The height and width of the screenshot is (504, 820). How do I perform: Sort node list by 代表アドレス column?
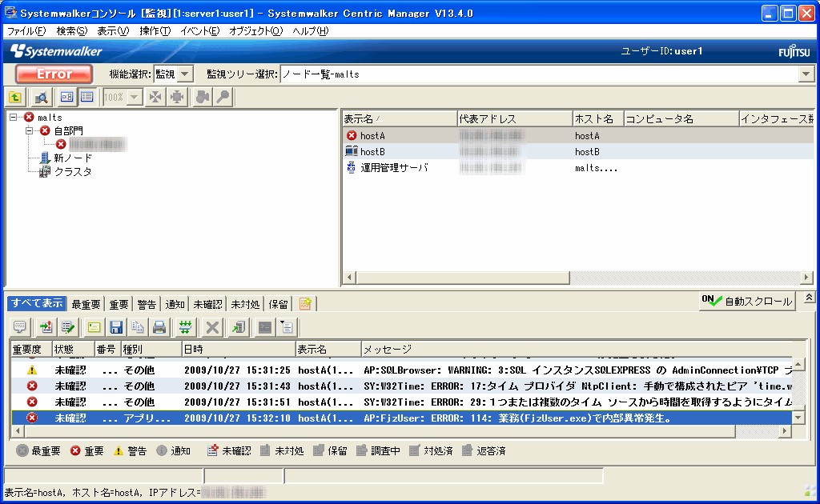coord(515,119)
